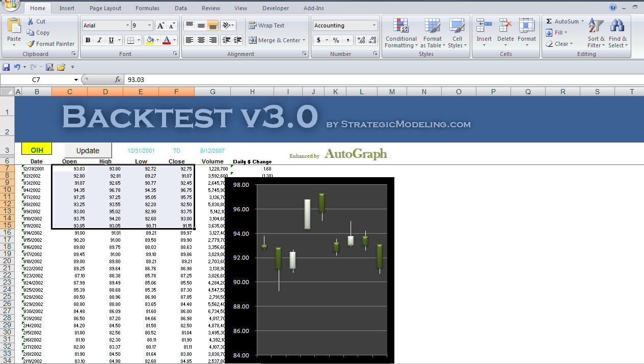Viewport: 644px width, 364px height.
Task: Open Find & Select
Action: [x=618, y=33]
